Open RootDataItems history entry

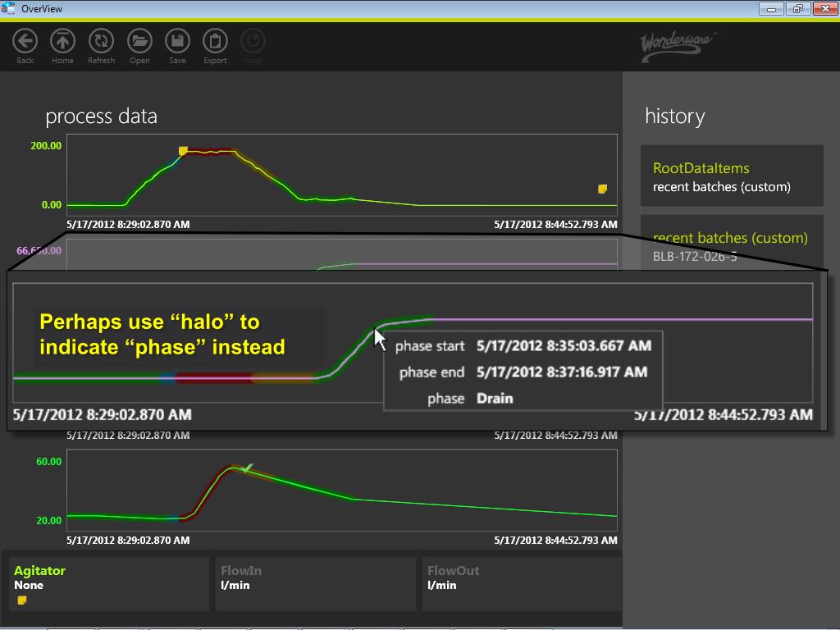click(732, 176)
